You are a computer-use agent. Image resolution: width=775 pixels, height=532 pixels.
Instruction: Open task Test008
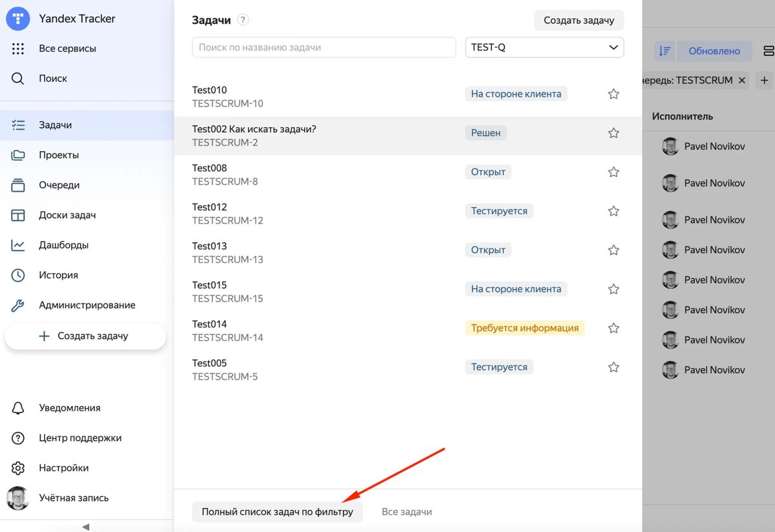coord(408,175)
